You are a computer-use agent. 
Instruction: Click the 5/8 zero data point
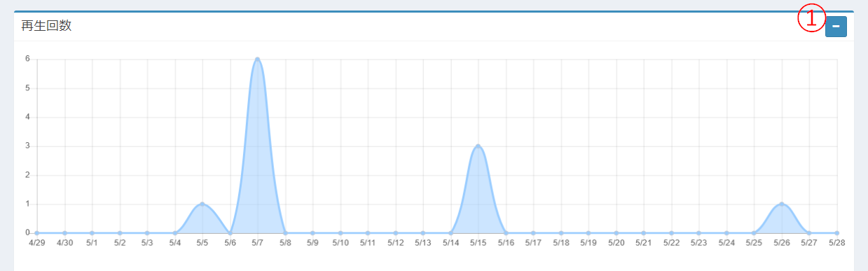[x=285, y=232]
